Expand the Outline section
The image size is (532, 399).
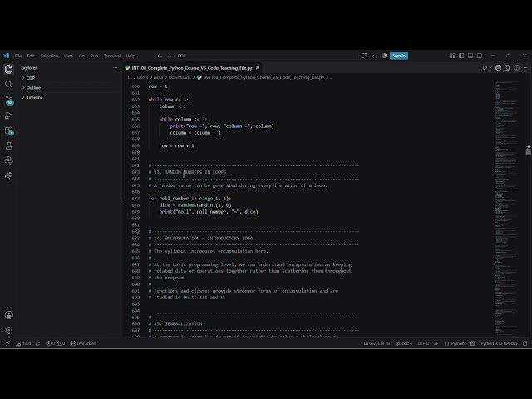tap(68, 87)
